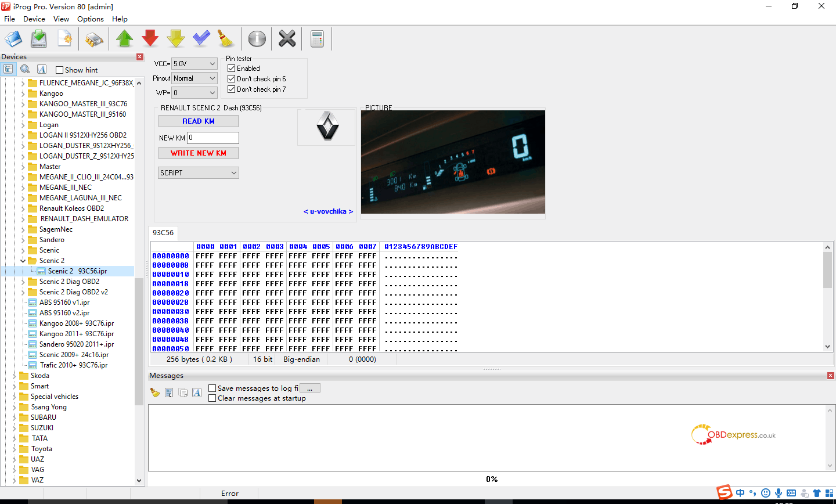Click the black X stop icon in toolbar

point(287,39)
